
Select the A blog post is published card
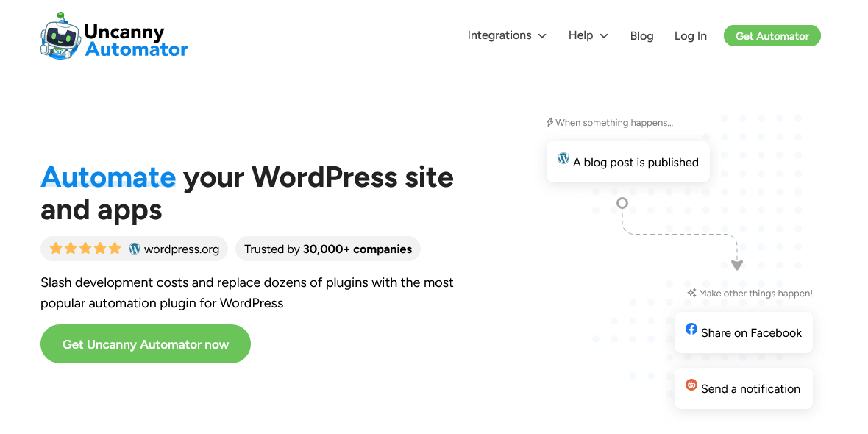tap(627, 161)
